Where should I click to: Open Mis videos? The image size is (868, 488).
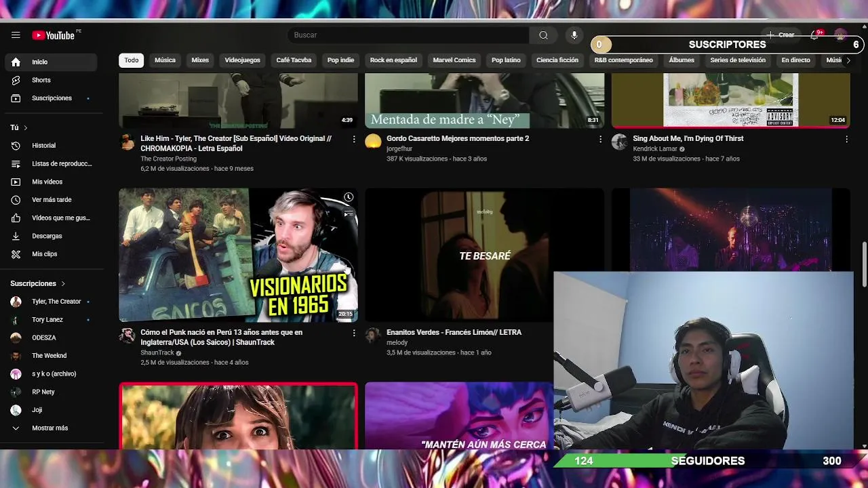tap(51, 182)
